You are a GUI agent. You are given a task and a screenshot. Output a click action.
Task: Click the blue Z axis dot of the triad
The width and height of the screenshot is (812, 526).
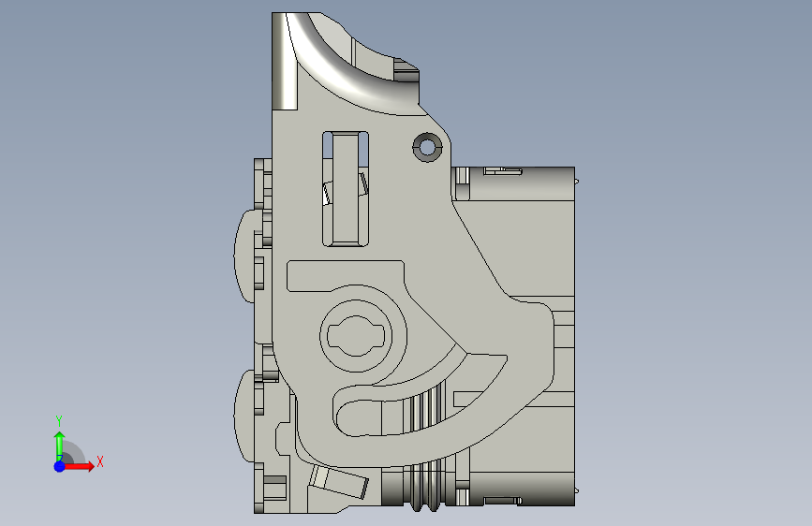click(x=60, y=466)
